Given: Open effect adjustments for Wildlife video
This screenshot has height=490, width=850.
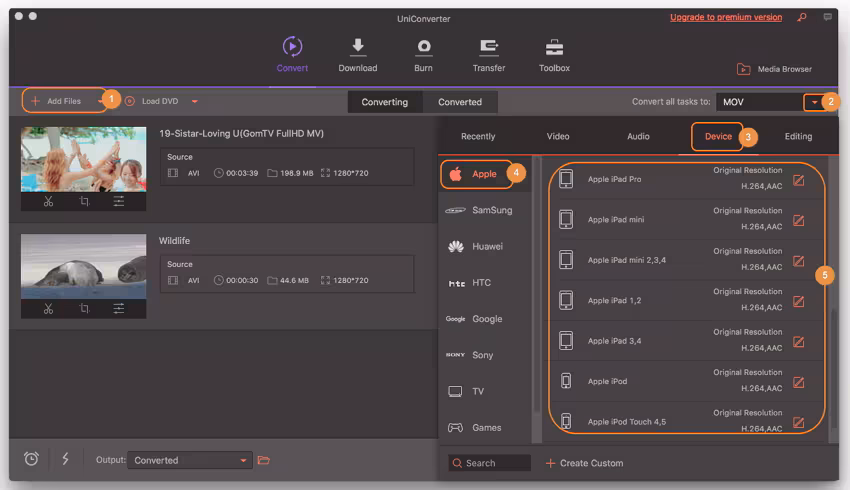Looking at the screenshot, I should pyautogui.click(x=119, y=308).
